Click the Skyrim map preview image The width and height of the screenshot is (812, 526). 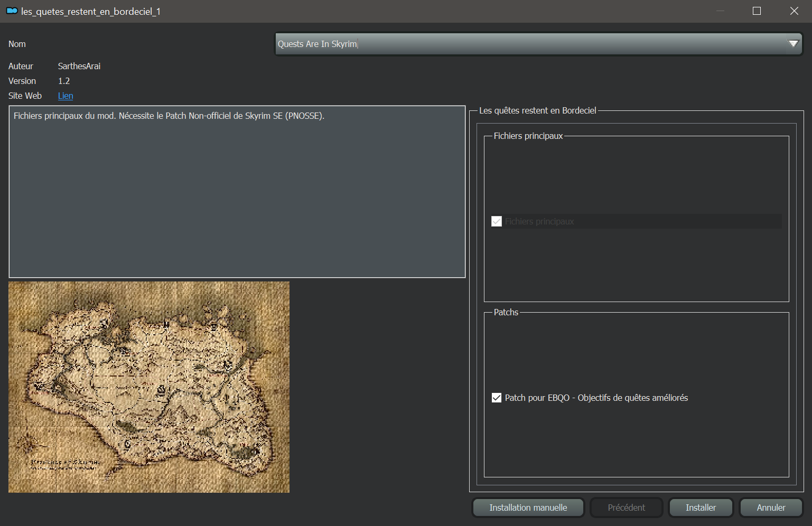[x=149, y=387]
